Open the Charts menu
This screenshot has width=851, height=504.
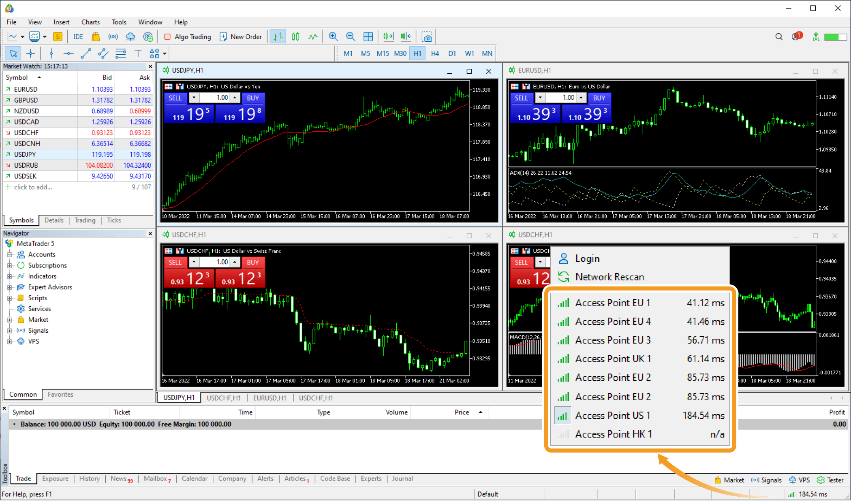pyautogui.click(x=90, y=22)
